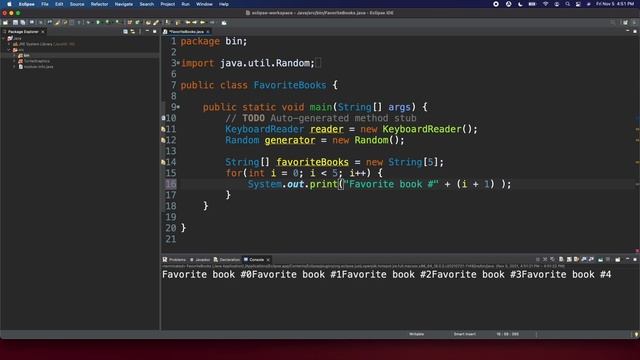Click the Save All toolbar icon
Screen dimensions: 640x360
(x=23, y=22)
